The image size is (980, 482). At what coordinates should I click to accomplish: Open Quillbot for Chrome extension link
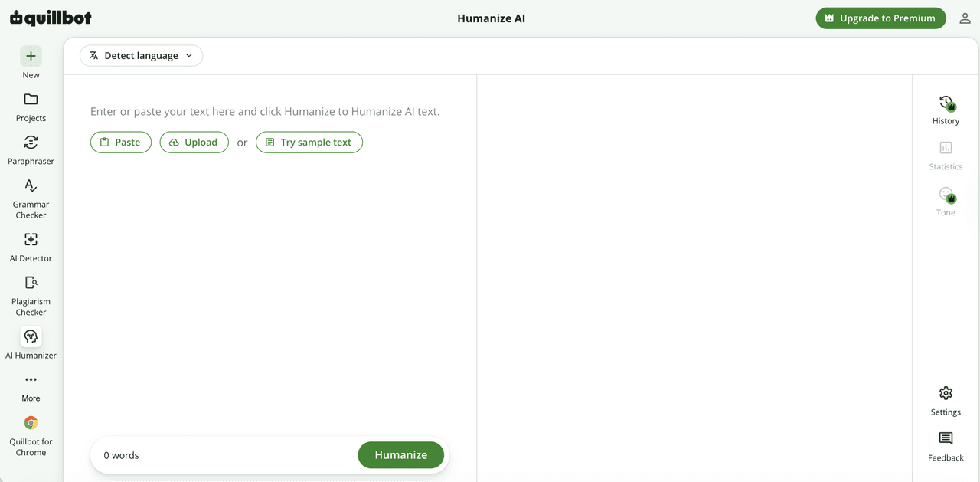(x=31, y=435)
